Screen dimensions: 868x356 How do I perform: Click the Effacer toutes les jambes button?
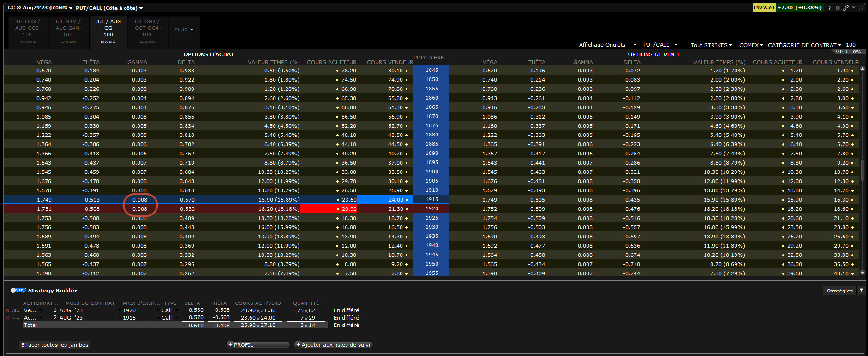pos(54,345)
